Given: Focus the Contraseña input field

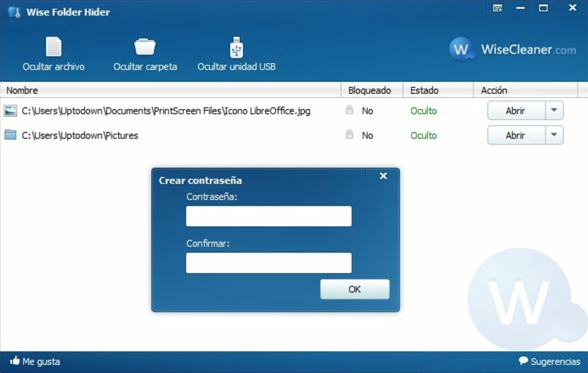Looking at the screenshot, I should (x=269, y=216).
